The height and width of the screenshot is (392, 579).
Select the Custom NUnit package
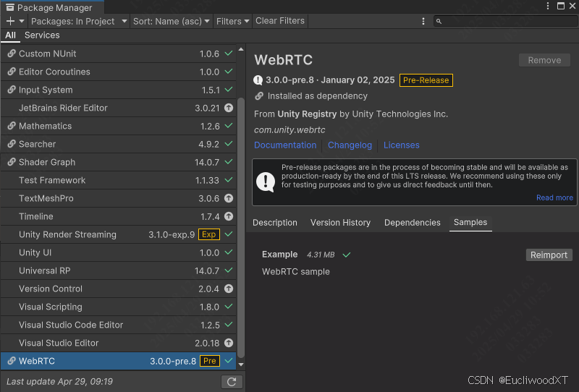point(119,54)
